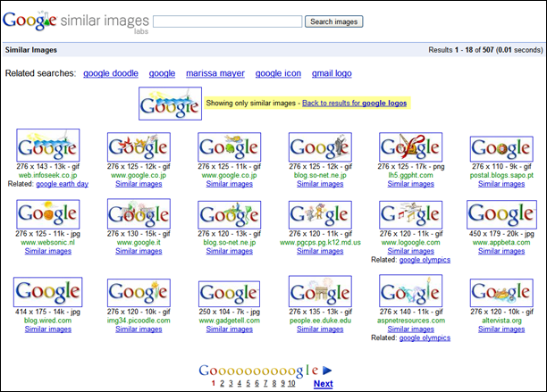Screen dimensions: 547x392
Task: Click Similar images under www.gadgetell.com
Action: [229, 329]
